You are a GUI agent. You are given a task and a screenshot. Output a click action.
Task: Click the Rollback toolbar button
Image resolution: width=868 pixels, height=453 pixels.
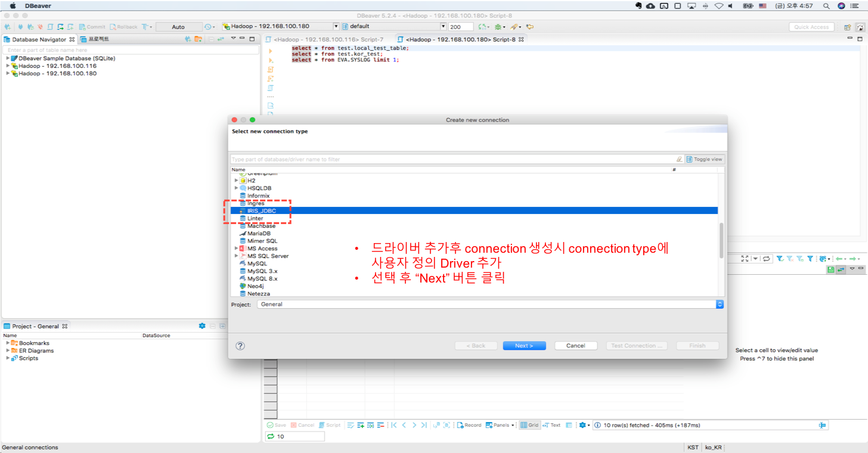click(123, 27)
